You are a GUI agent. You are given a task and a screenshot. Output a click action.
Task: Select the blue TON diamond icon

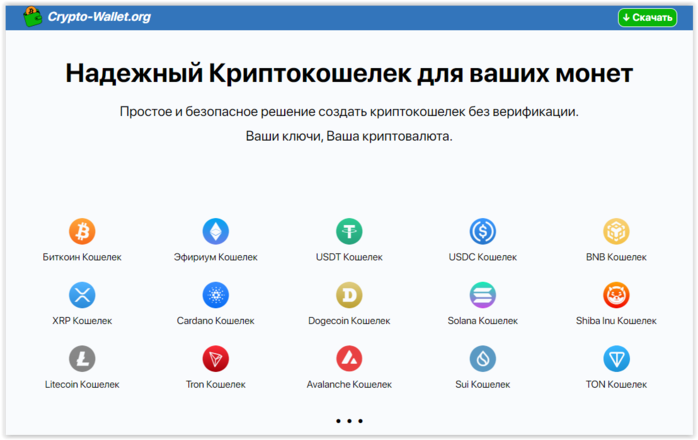click(x=616, y=359)
